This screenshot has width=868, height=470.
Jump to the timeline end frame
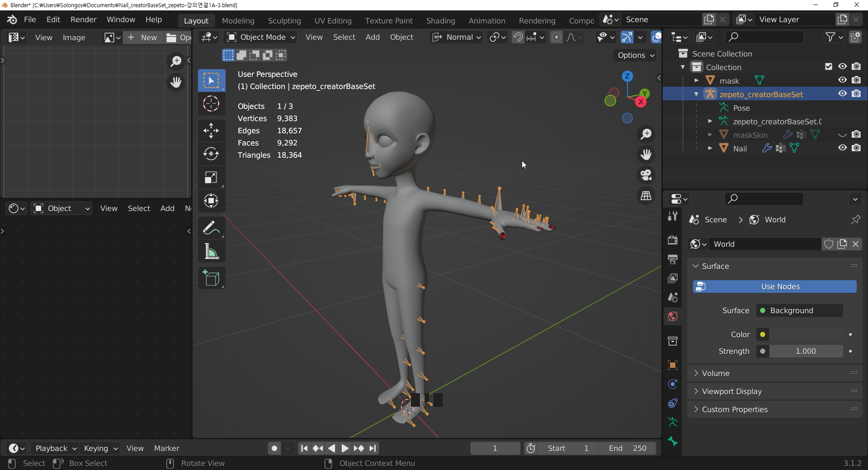[x=373, y=448]
